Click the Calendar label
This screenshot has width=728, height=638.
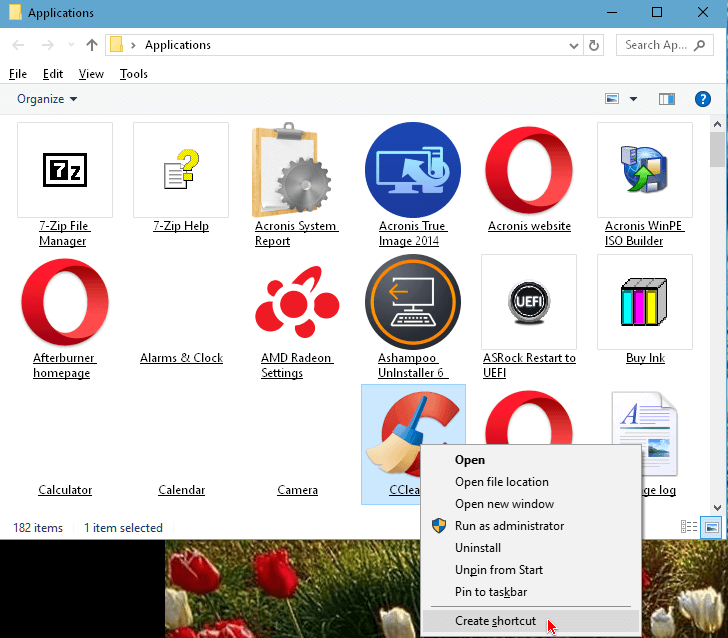(182, 490)
